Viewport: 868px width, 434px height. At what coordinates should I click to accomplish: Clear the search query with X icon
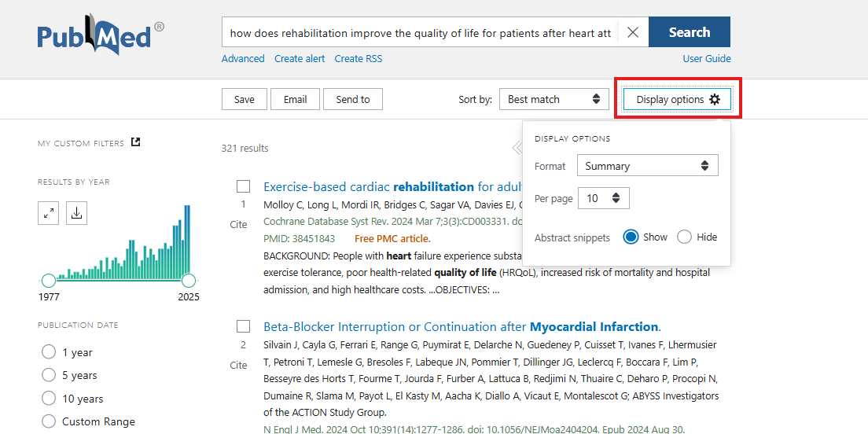point(633,32)
